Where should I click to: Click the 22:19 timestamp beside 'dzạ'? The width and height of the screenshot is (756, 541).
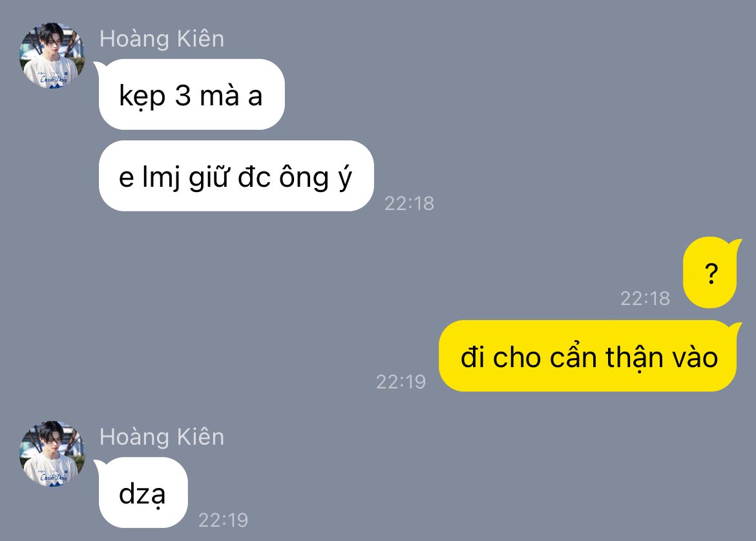[x=223, y=520]
